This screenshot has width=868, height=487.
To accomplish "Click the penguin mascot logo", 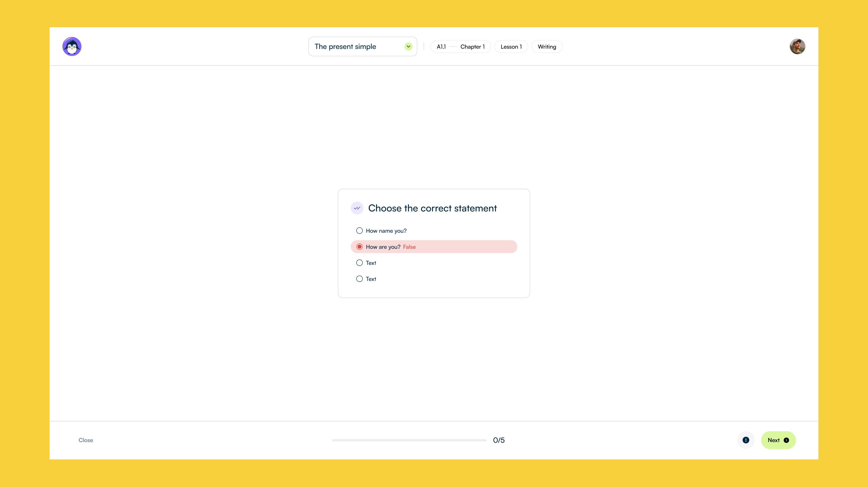I will (72, 46).
